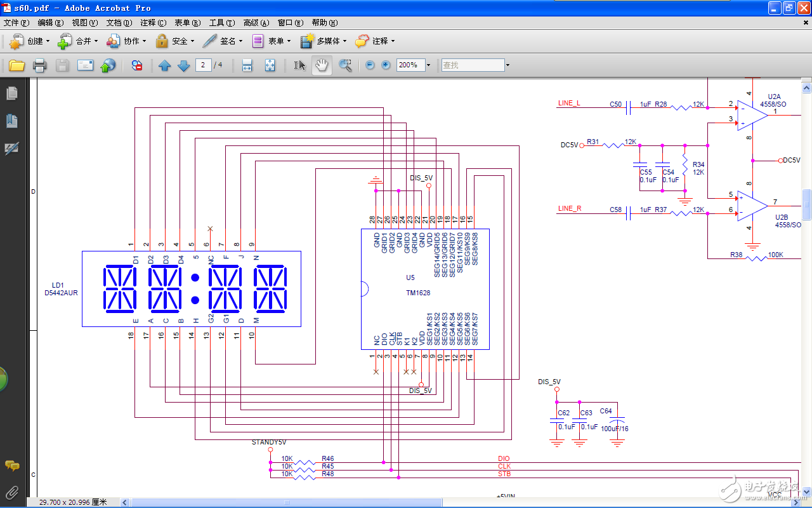Open the 编辑 (Edit) menu
This screenshot has width=812, height=508.
(51, 23)
